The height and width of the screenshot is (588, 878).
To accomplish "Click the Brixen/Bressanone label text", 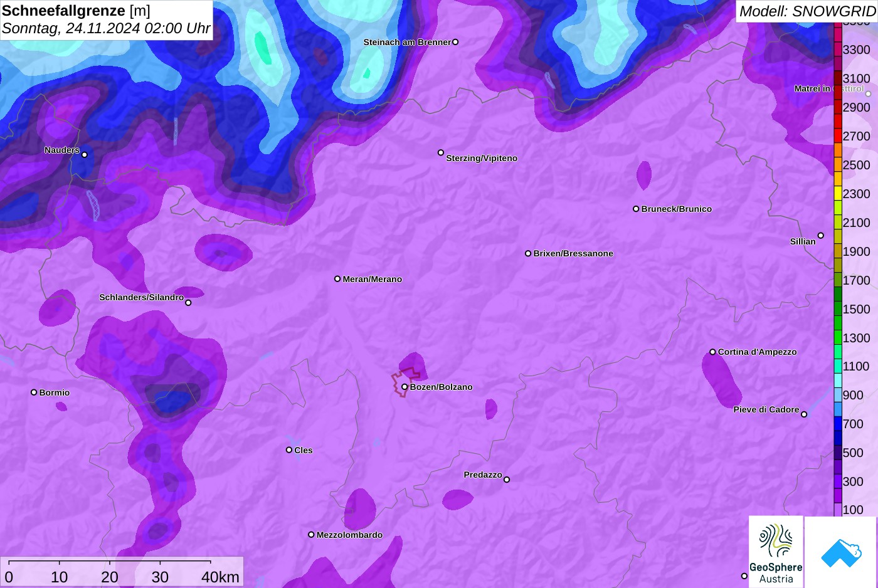I will [x=573, y=253].
